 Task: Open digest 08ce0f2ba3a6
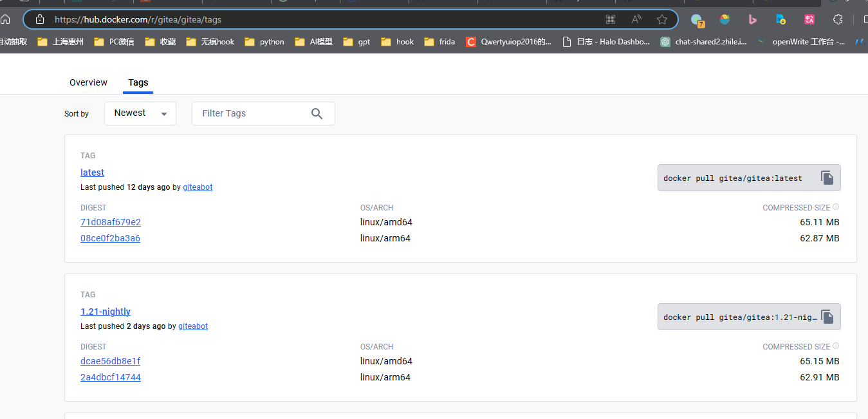(110, 238)
